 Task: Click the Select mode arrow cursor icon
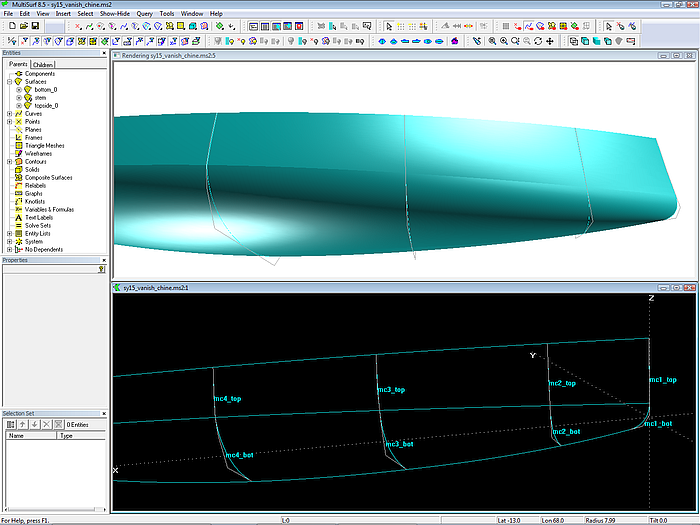[x=389, y=26]
